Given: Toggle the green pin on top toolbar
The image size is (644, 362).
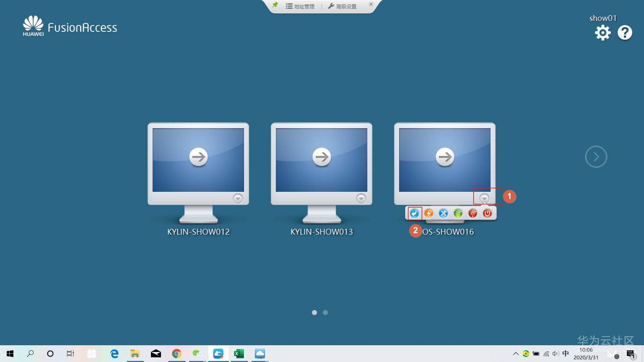Looking at the screenshot, I should [275, 5].
